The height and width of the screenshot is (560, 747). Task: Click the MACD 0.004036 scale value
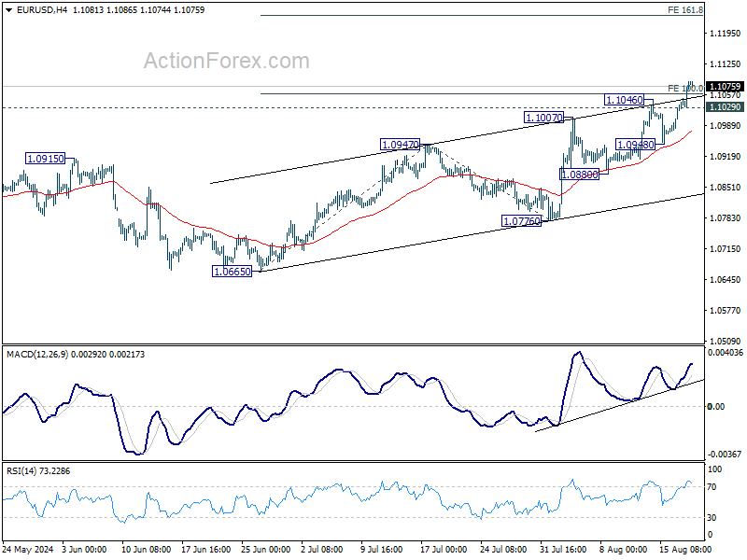[726, 353]
